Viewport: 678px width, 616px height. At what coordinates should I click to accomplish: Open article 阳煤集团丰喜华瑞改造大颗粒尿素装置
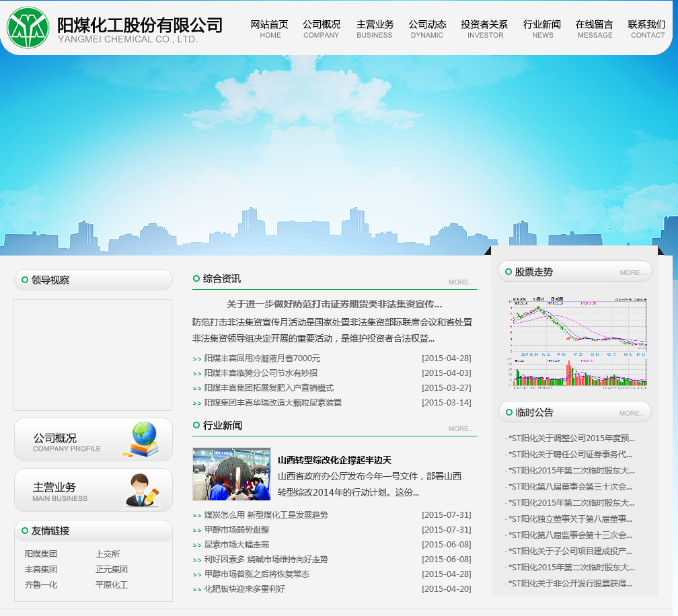click(x=273, y=403)
